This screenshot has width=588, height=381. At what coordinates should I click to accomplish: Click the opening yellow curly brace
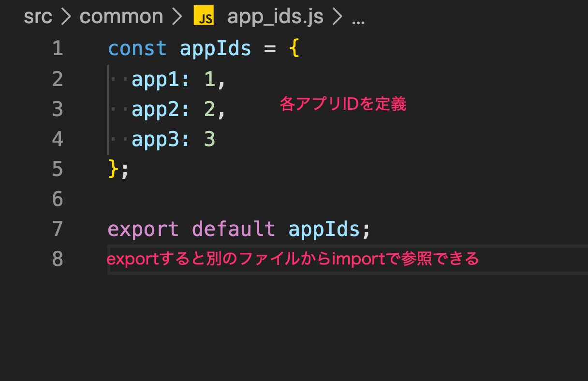point(294,49)
